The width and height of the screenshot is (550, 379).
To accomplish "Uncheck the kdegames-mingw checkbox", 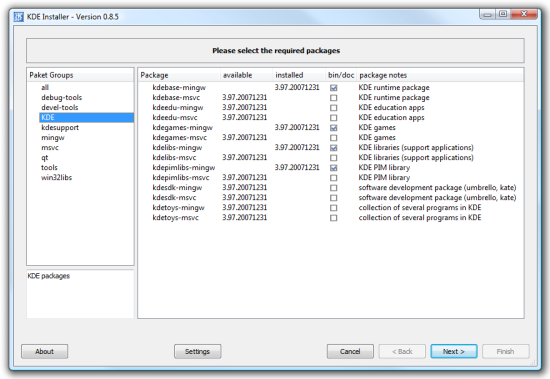I will (334, 128).
